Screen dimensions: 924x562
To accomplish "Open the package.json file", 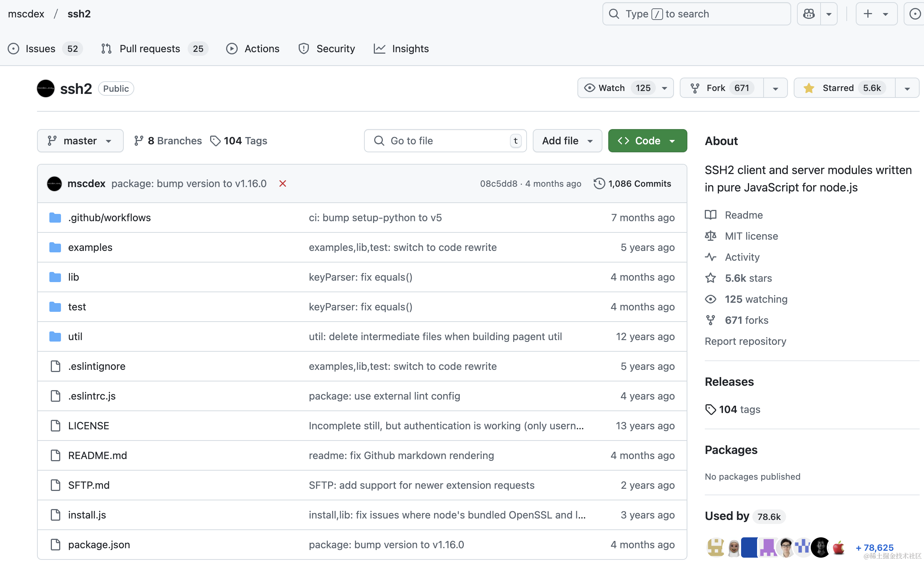I will click(x=99, y=544).
